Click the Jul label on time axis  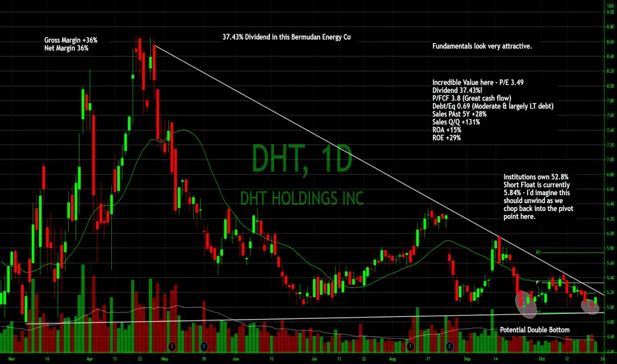click(314, 359)
